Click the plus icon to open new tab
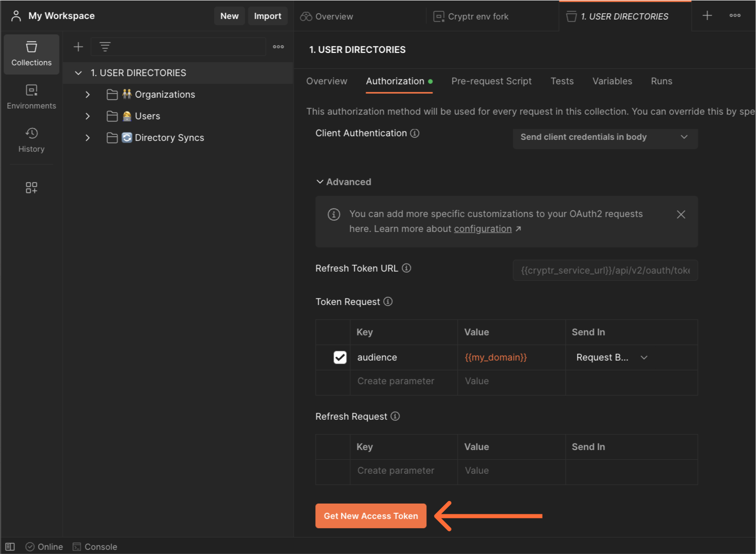The width and height of the screenshot is (756, 554). (x=707, y=15)
